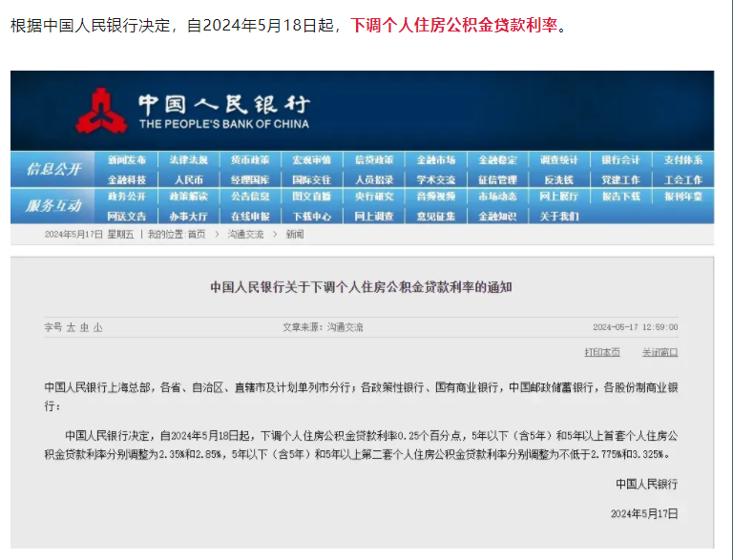Select 经理国库 in the navigation bar
Screen dimensions: 733x560
point(250,180)
